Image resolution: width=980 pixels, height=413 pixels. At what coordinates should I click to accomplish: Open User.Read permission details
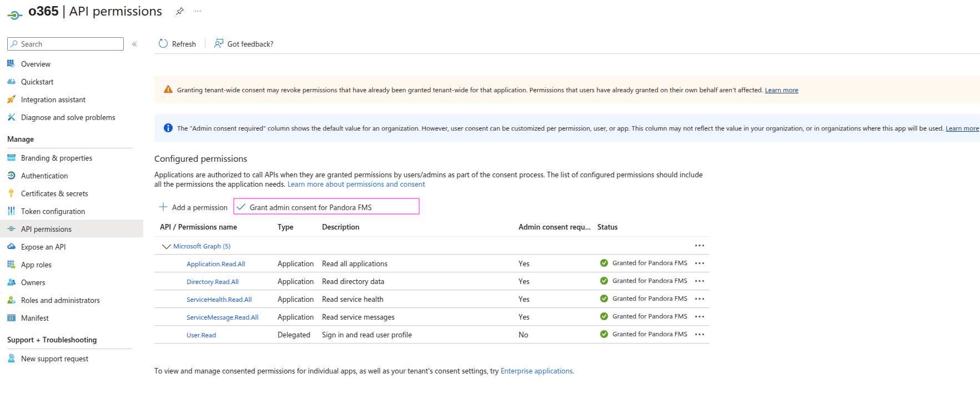click(x=202, y=335)
